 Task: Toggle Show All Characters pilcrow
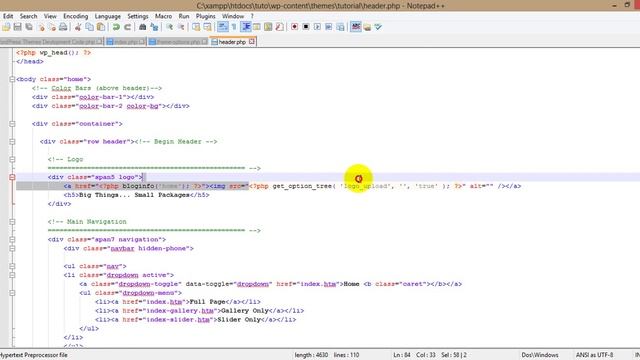pos(234,27)
